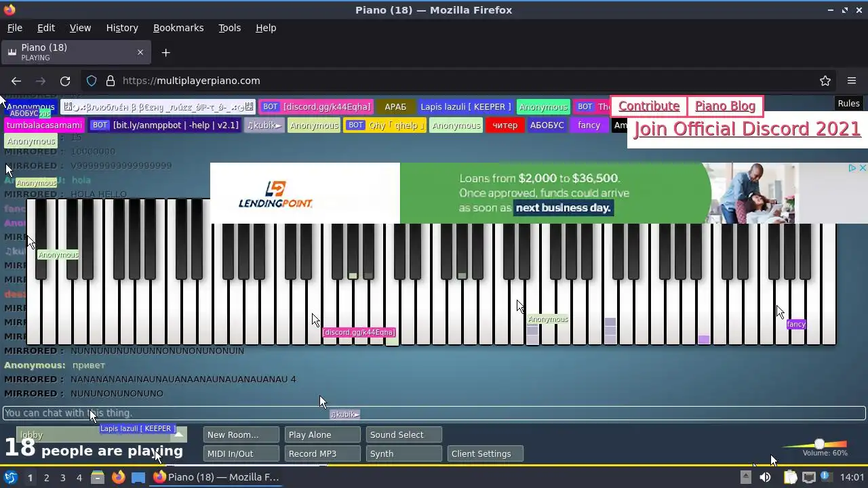Select the Lapis lazuli [ KEEPER ] user tag
868x488 pixels.
click(465, 107)
